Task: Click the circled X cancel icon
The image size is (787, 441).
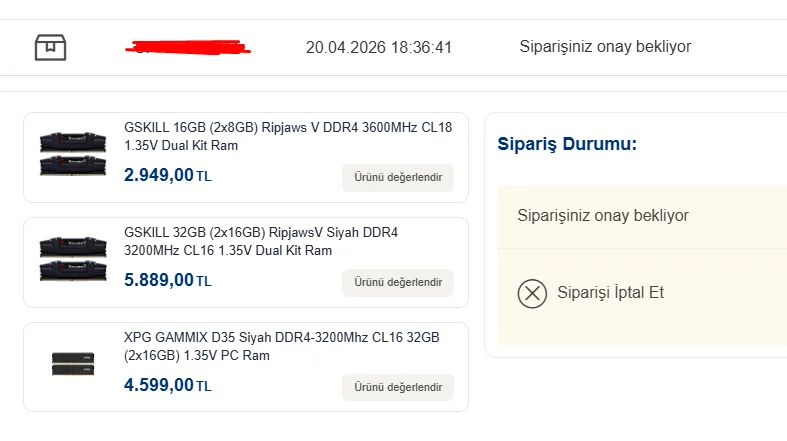Action: tap(532, 293)
